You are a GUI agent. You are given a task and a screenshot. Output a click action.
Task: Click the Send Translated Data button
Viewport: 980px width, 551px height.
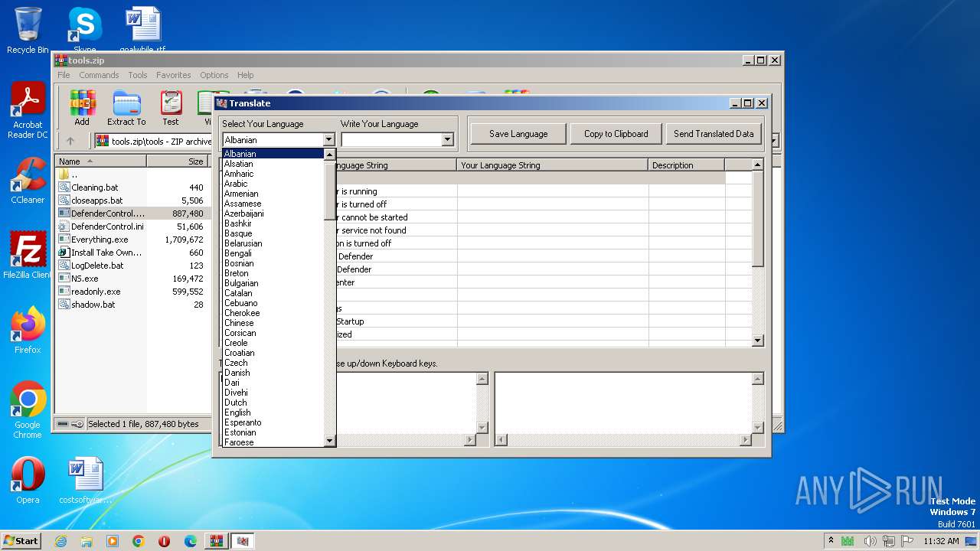click(x=714, y=134)
